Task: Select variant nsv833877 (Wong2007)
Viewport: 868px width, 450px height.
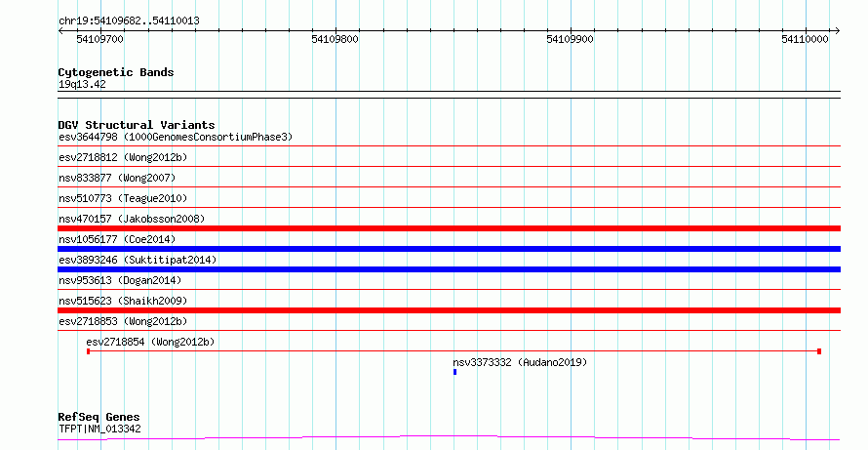Action: pos(117,178)
